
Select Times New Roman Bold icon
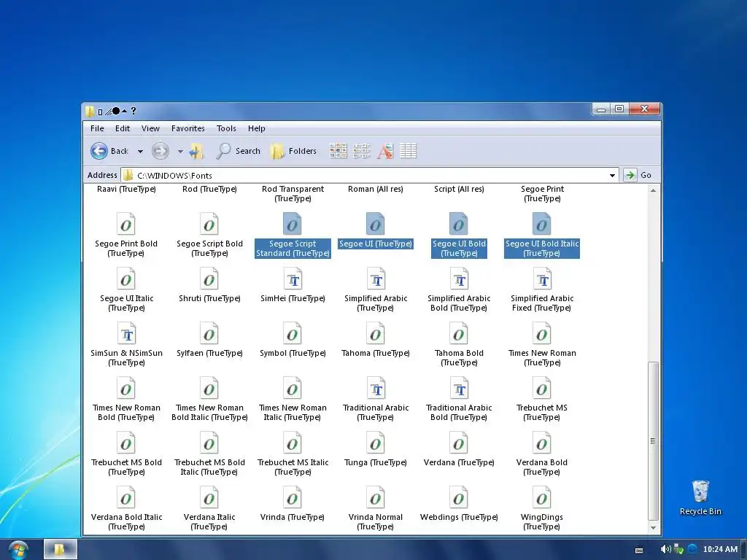pyautogui.click(x=126, y=388)
